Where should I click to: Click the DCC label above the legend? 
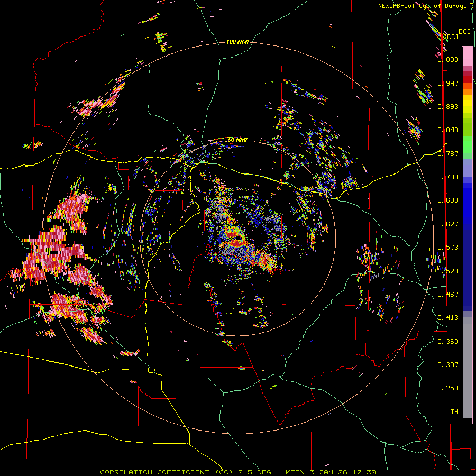(464, 32)
